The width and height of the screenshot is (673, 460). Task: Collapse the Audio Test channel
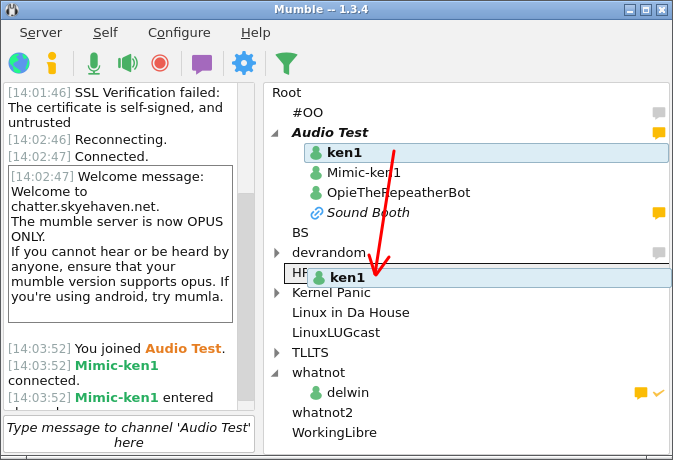pyautogui.click(x=275, y=133)
